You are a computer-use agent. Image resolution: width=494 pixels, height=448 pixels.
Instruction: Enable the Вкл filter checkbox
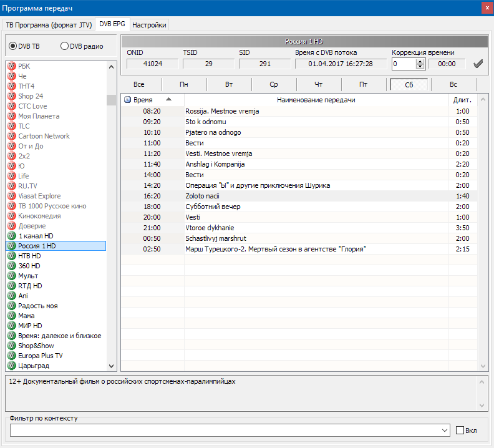click(x=460, y=431)
